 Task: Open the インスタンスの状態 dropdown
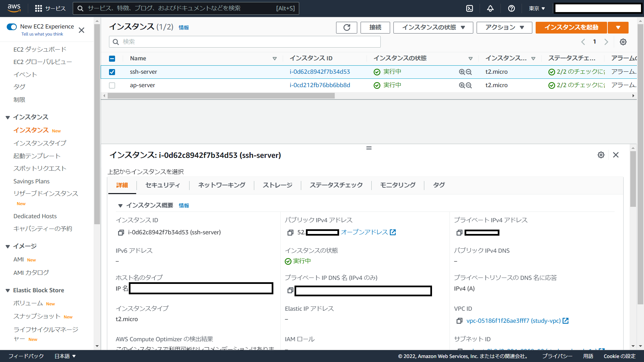[x=433, y=27]
